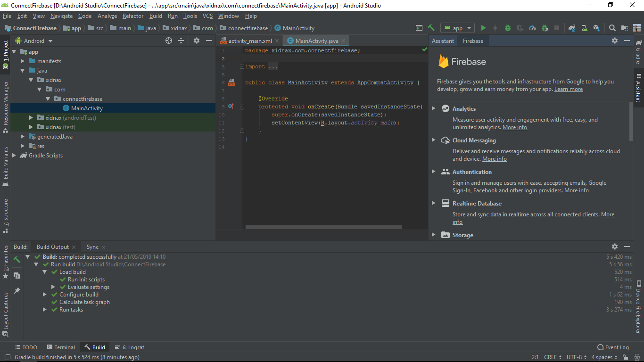This screenshot has height=362, width=644.
Task: Open the SDK Manager icon
Action: coord(596,28)
